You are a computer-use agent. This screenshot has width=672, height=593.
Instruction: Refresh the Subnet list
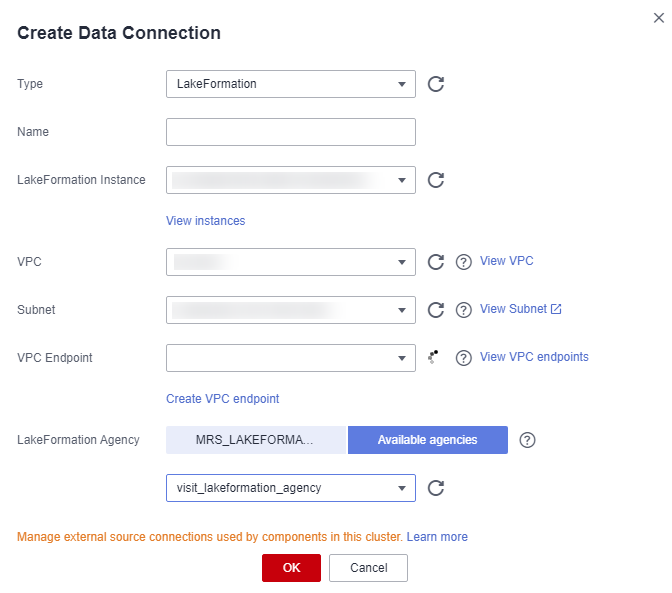pyautogui.click(x=436, y=310)
